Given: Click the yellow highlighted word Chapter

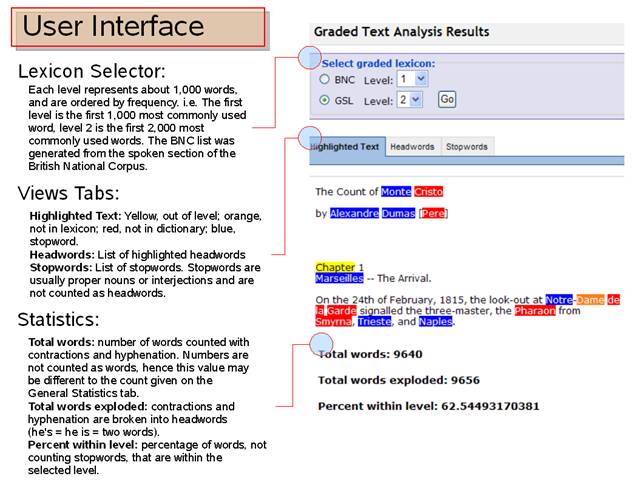Looking at the screenshot, I should pyautogui.click(x=335, y=267).
